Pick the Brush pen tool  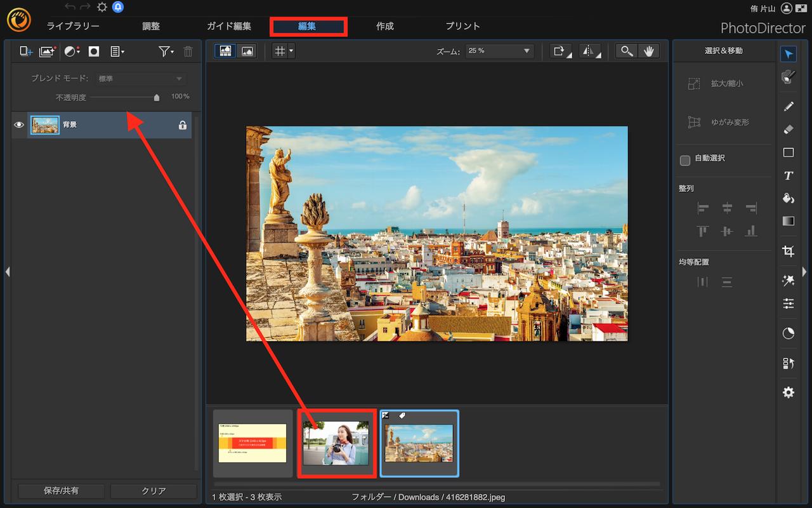coord(789,105)
